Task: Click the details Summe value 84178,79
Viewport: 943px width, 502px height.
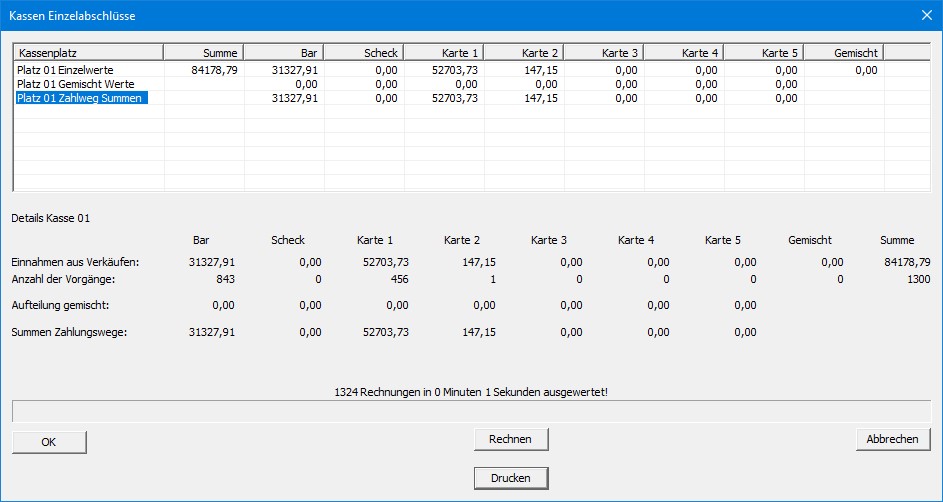Action: (x=908, y=262)
